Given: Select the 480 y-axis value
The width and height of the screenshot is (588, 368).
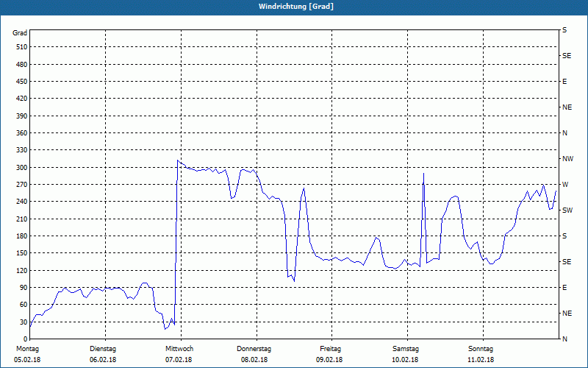Looking at the screenshot, I should (x=22, y=65).
